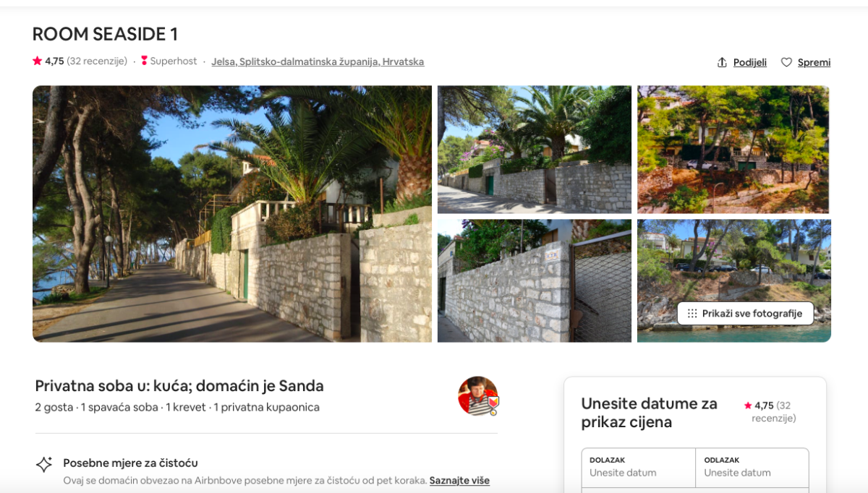The image size is (868, 493).
Task: Click the sparkle cleanliness icon
Action: pyautogui.click(x=44, y=464)
